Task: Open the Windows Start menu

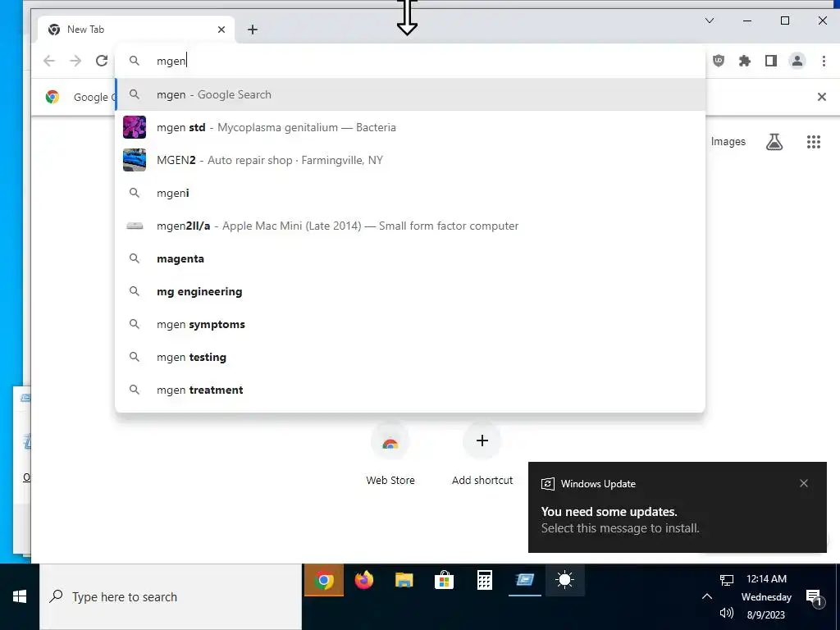Action: (20, 597)
